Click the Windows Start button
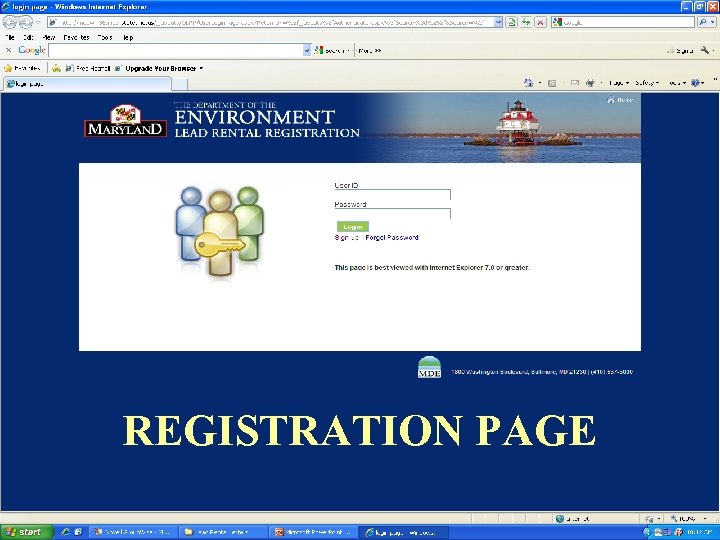The width and height of the screenshot is (720, 540). click(x=26, y=532)
